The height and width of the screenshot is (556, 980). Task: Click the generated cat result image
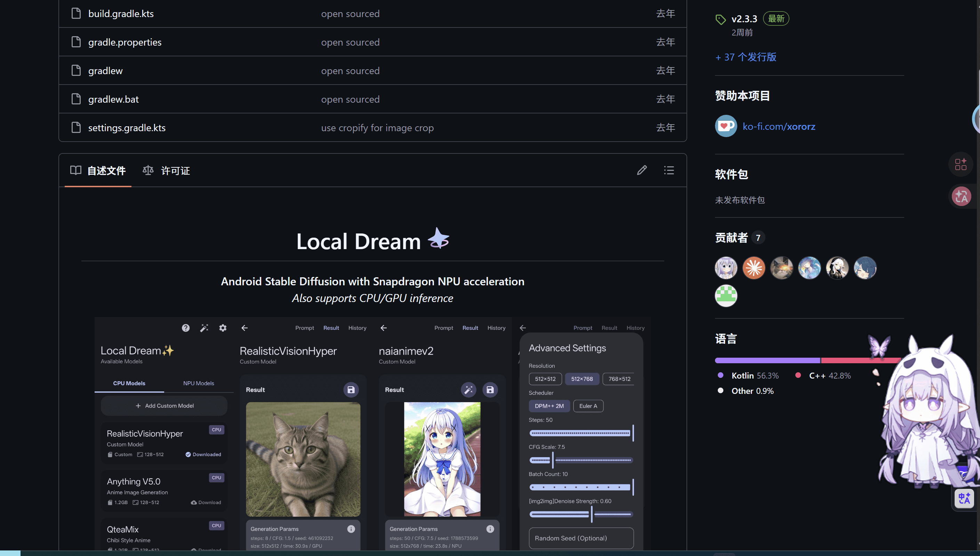(x=303, y=459)
